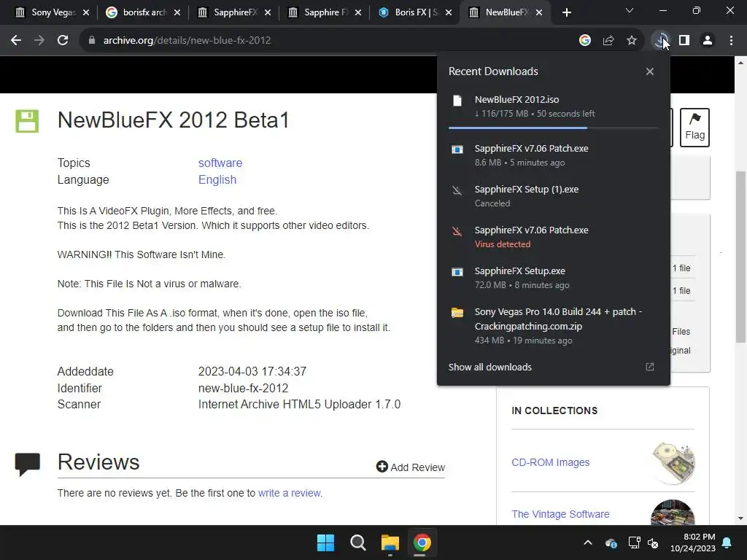Open the Chrome profile menu

click(708, 41)
